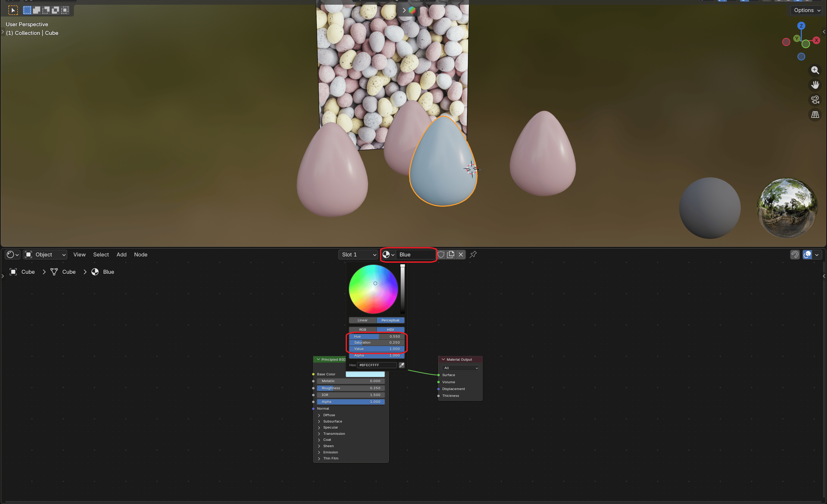The image size is (827, 504).
Task: Click the negative X axis gizmo circle
Action: tap(786, 42)
